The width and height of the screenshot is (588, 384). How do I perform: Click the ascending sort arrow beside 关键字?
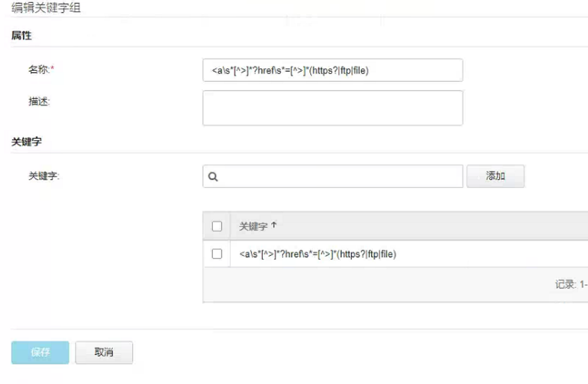point(274,225)
